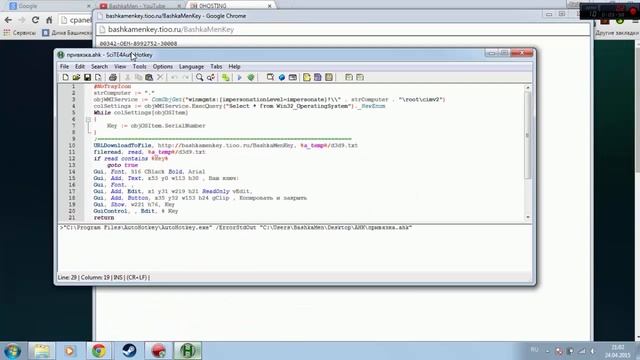Click the Chrome home button

[49, 20]
